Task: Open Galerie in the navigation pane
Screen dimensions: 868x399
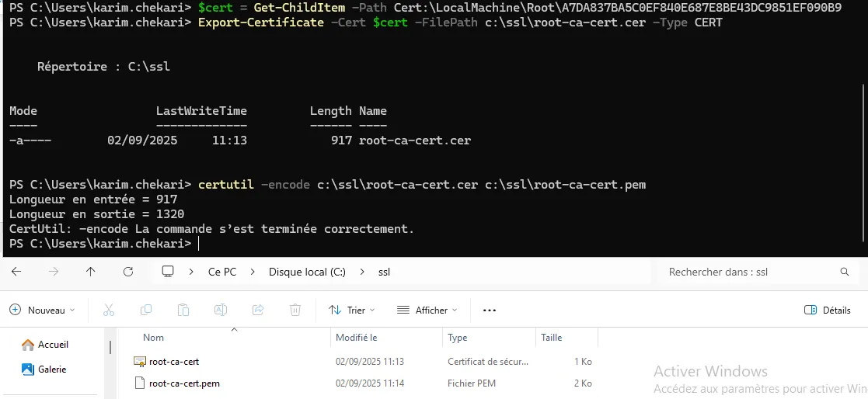Action: (x=51, y=370)
